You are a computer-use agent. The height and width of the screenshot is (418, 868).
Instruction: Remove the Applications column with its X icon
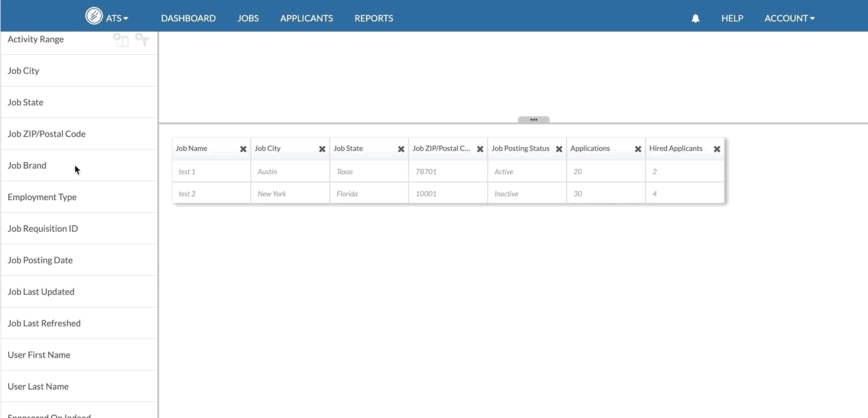[x=637, y=149]
